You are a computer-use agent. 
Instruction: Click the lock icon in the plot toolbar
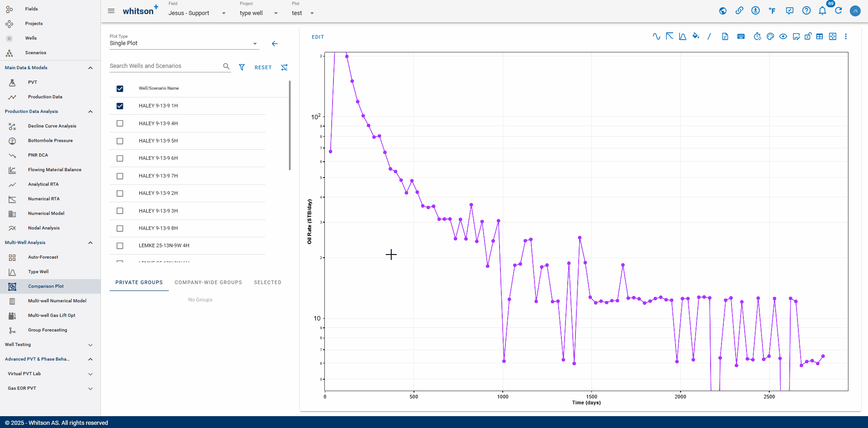(x=808, y=36)
